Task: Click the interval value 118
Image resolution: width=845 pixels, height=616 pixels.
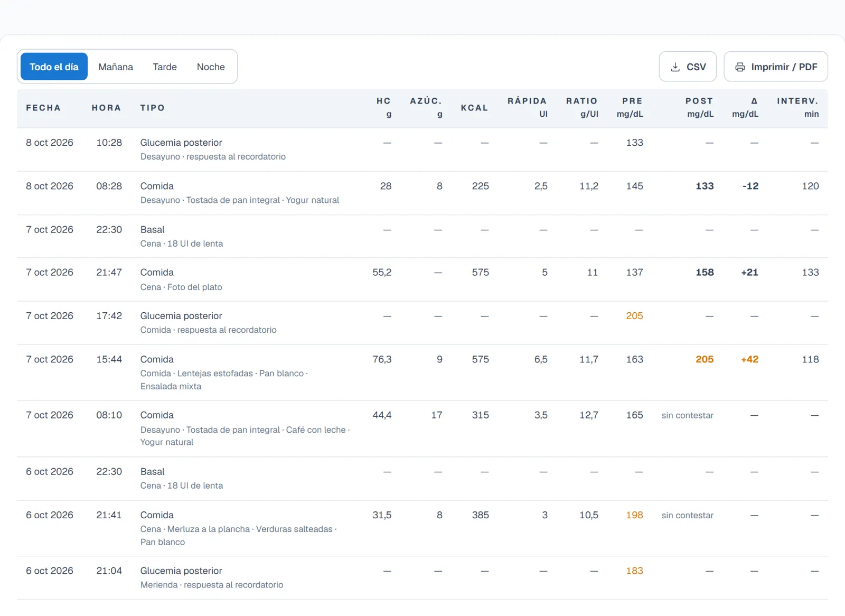Action: (x=810, y=359)
